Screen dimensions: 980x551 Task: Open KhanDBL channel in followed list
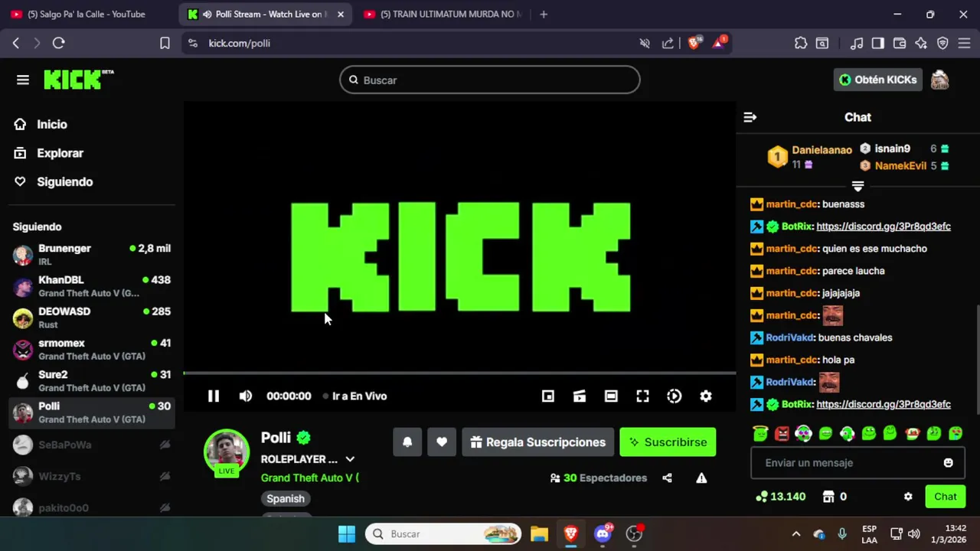pos(92,286)
